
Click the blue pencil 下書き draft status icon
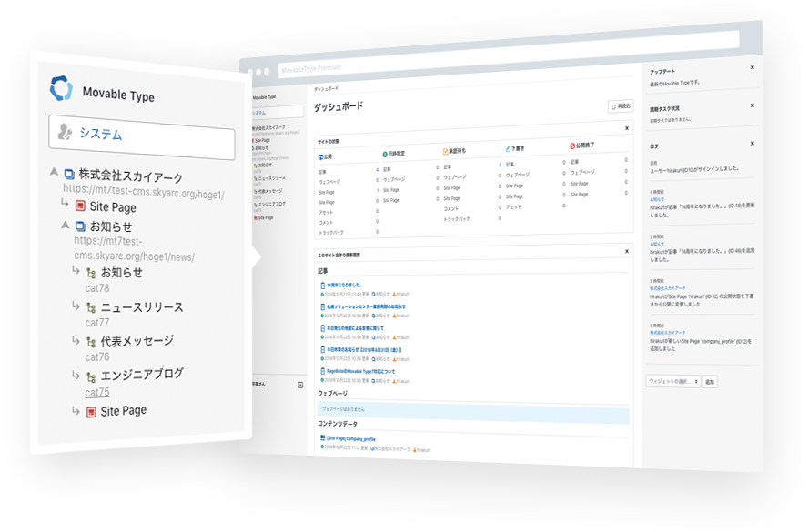coord(508,148)
